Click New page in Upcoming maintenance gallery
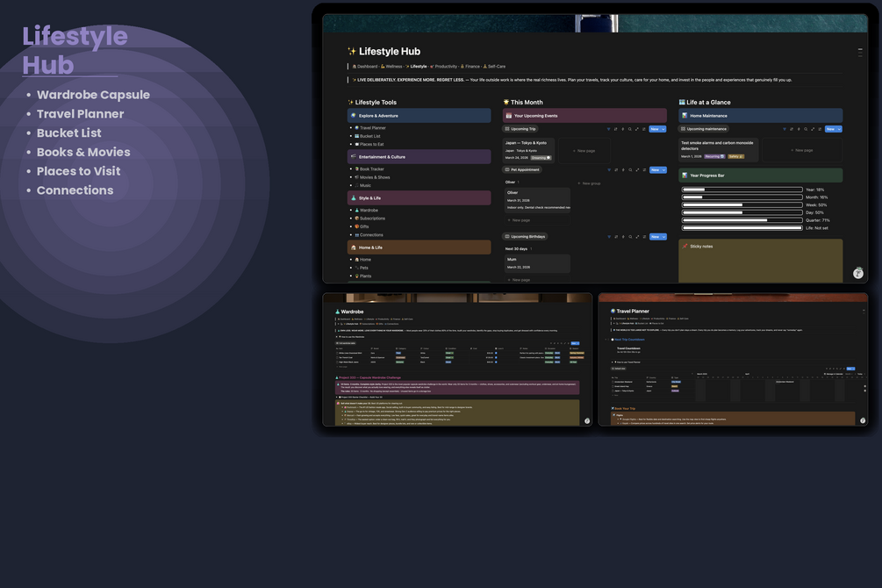The height and width of the screenshot is (588, 882). [x=801, y=150]
